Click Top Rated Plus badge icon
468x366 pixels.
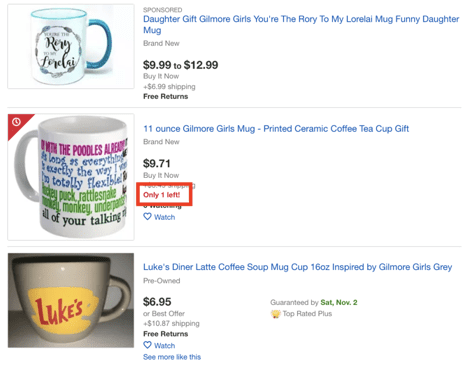[x=275, y=314]
